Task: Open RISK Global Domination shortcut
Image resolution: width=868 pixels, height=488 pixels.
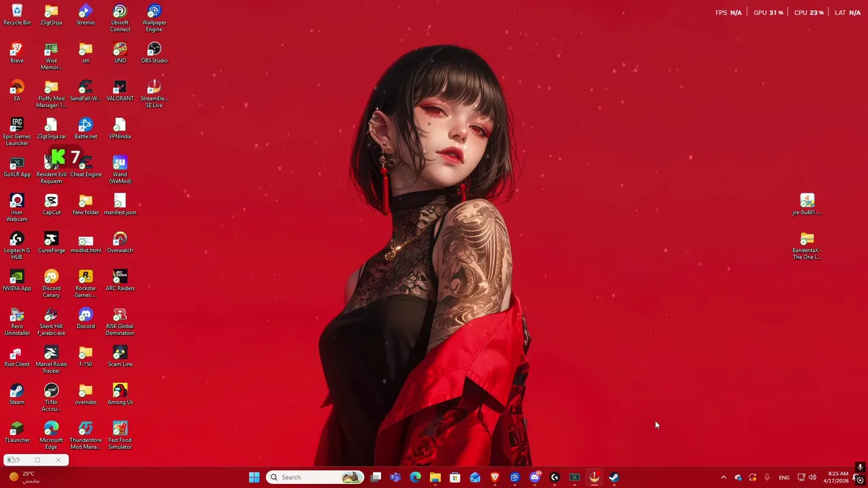Action: [120, 322]
